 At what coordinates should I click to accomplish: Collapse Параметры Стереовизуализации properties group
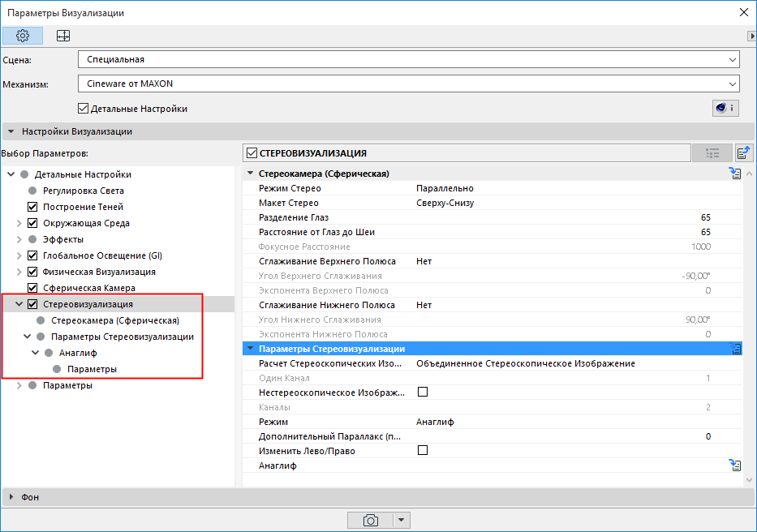pyautogui.click(x=250, y=348)
